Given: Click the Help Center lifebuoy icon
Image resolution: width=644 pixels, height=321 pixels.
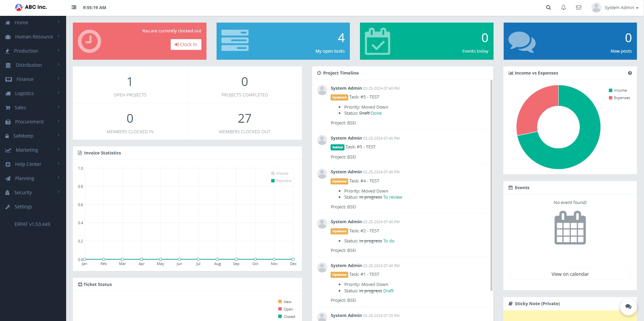Looking at the screenshot, I should pyautogui.click(x=8, y=164).
